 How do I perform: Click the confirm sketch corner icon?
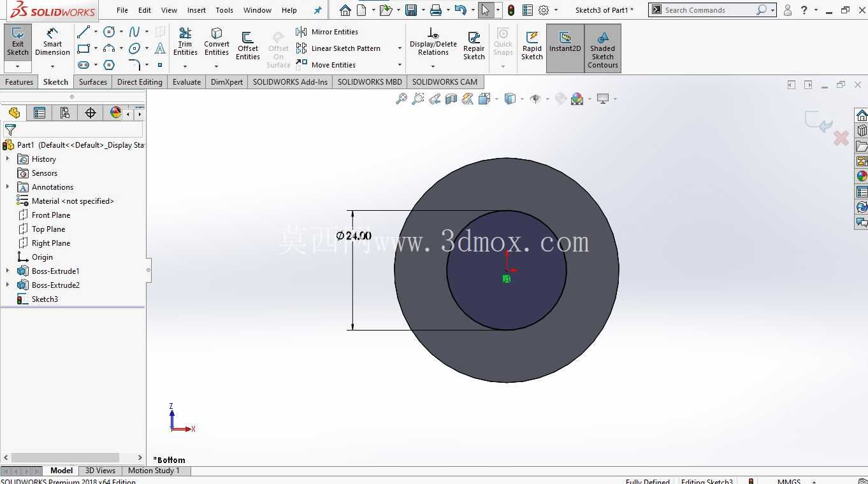pyautogui.click(x=818, y=122)
